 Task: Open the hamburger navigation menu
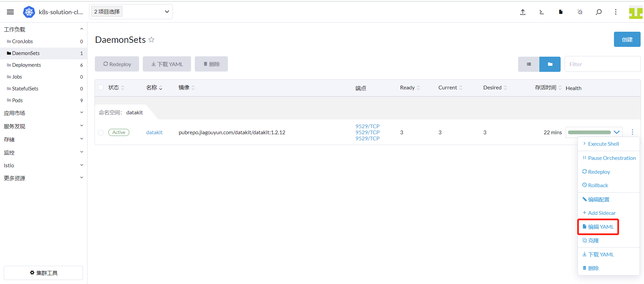[x=10, y=12]
